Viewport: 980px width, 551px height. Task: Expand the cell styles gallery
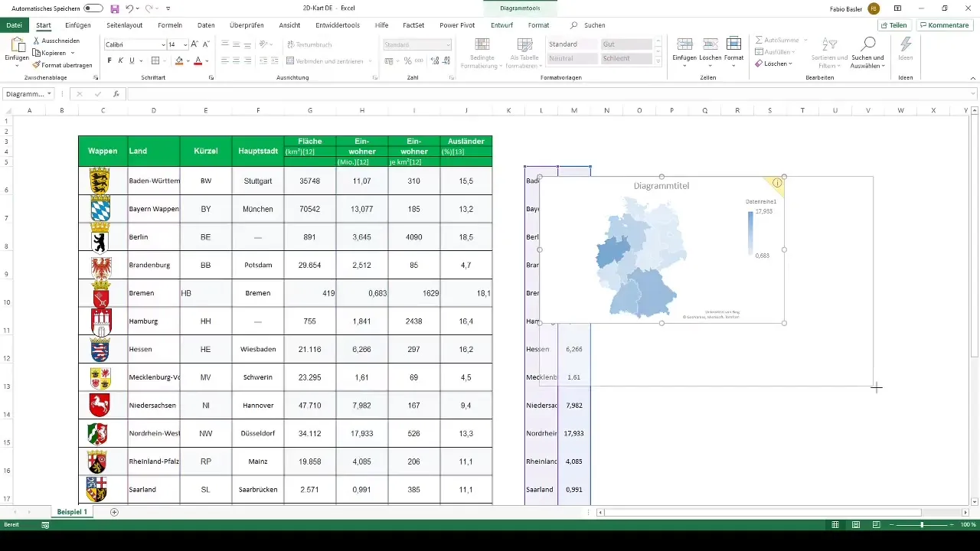658,60
